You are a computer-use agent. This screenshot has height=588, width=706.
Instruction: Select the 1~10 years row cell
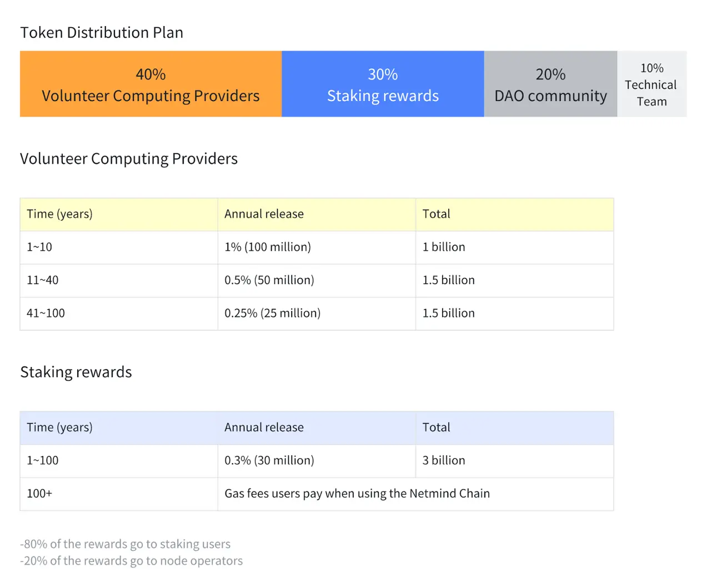119,247
